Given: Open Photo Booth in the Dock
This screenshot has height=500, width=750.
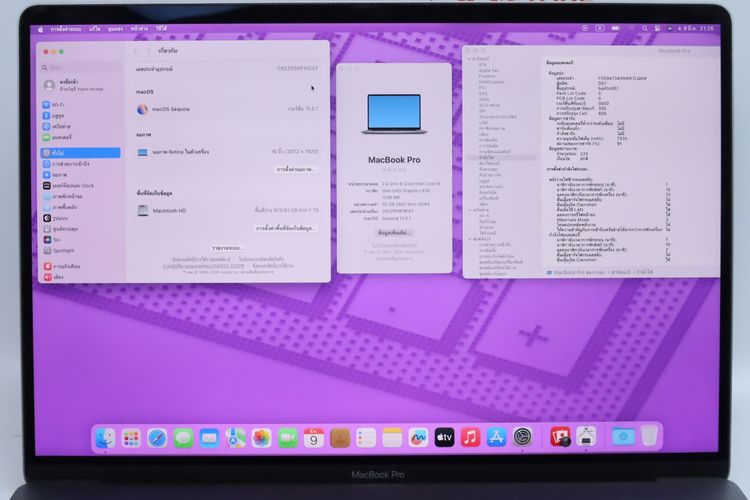Looking at the screenshot, I should [560, 437].
